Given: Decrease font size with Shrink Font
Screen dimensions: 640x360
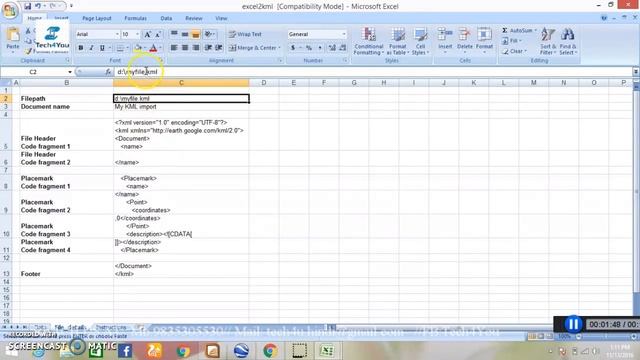Looking at the screenshot, I should coord(158,34).
